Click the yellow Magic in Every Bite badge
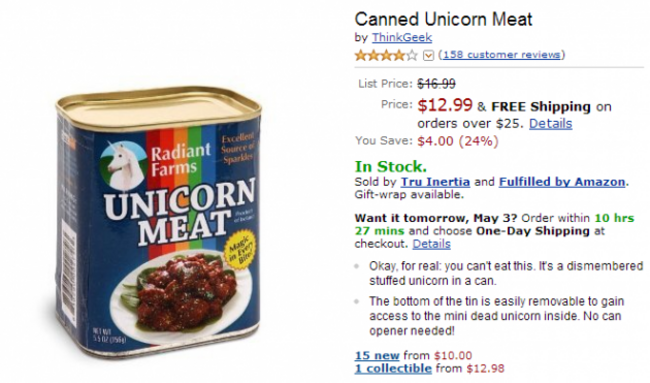Viewport: 650px width, 383px height. click(240, 250)
